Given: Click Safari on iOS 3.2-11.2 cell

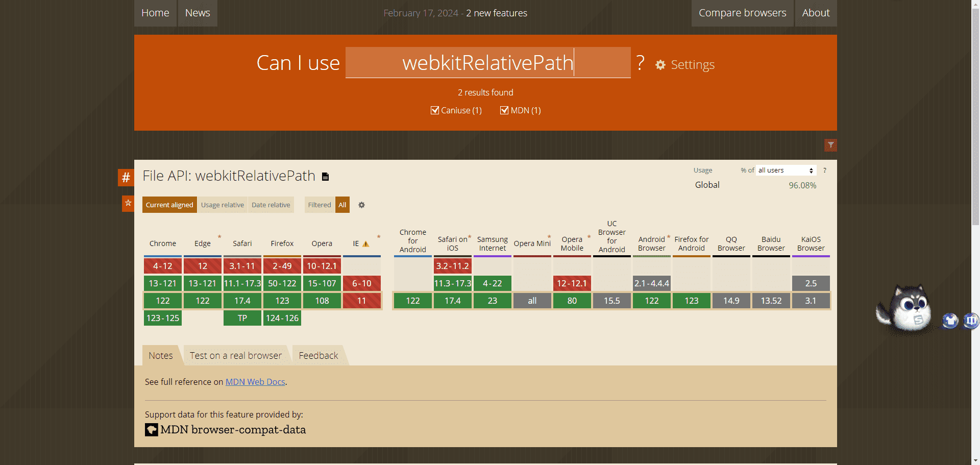Looking at the screenshot, I should point(453,266).
